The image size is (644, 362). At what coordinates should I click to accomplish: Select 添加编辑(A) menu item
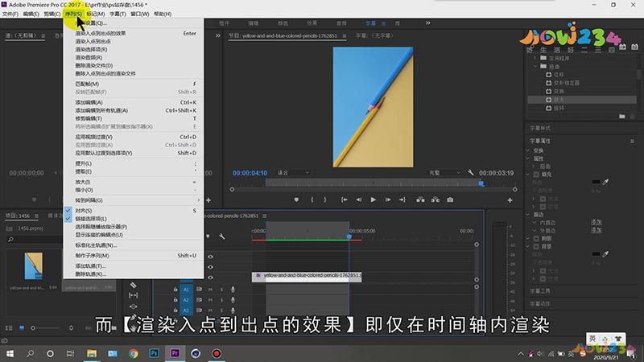(134, 102)
